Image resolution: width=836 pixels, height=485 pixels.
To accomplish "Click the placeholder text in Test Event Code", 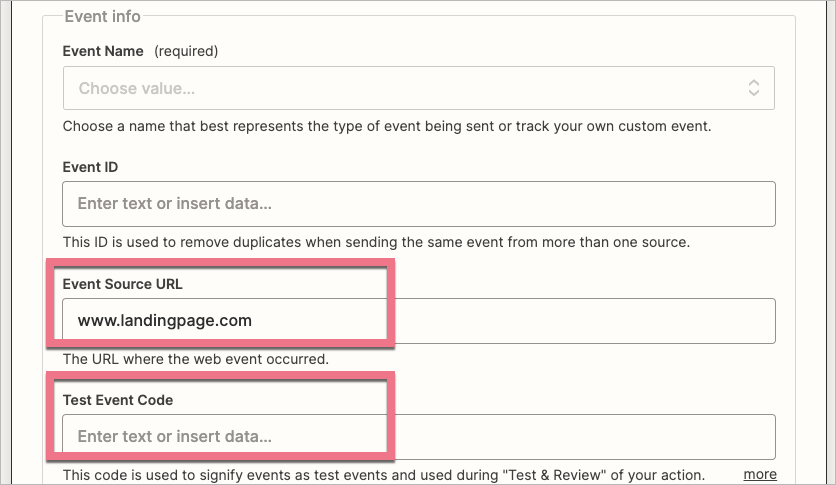I will point(174,437).
